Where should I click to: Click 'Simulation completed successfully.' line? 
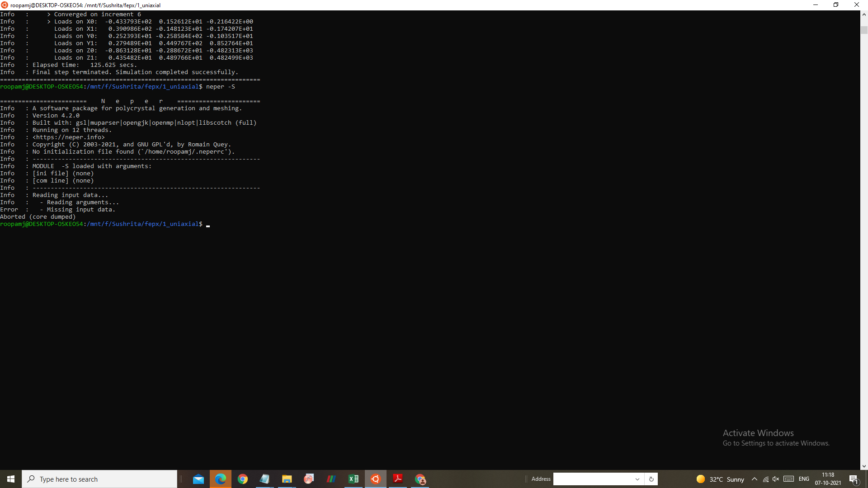click(x=119, y=72)
